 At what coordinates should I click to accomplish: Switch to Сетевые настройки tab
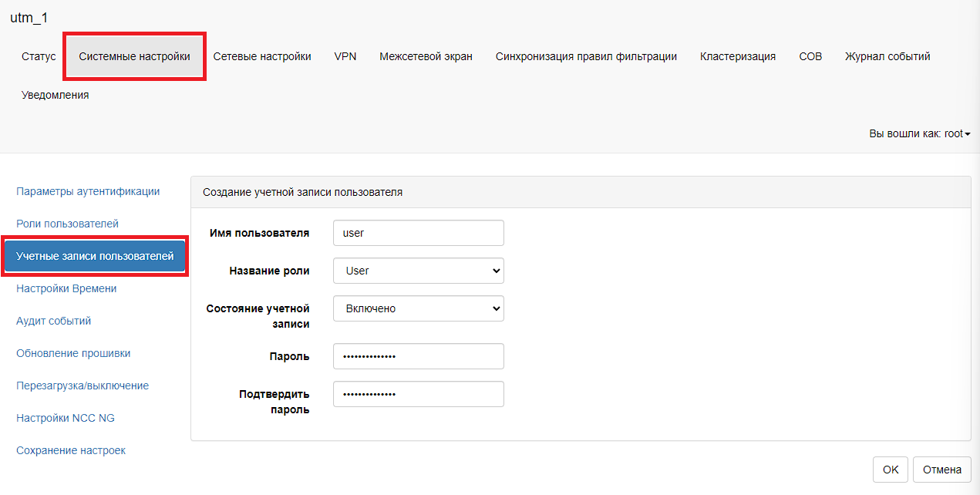click(x=262, y=56)
